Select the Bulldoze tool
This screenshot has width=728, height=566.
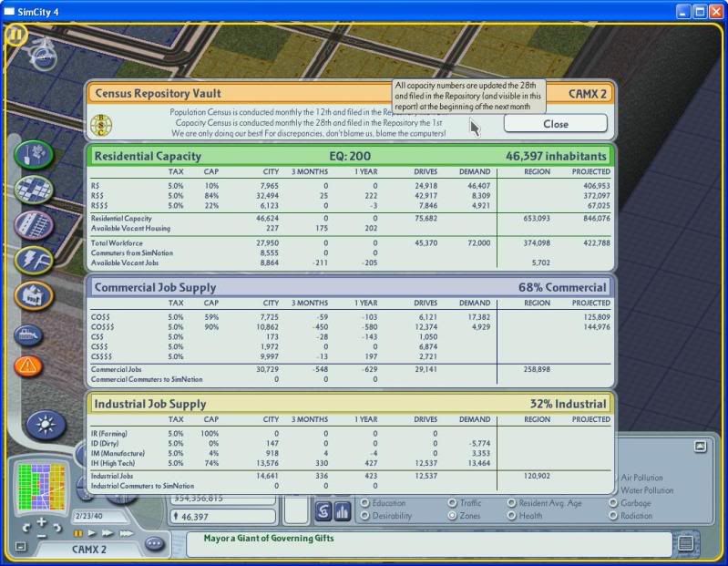[29, 335]
